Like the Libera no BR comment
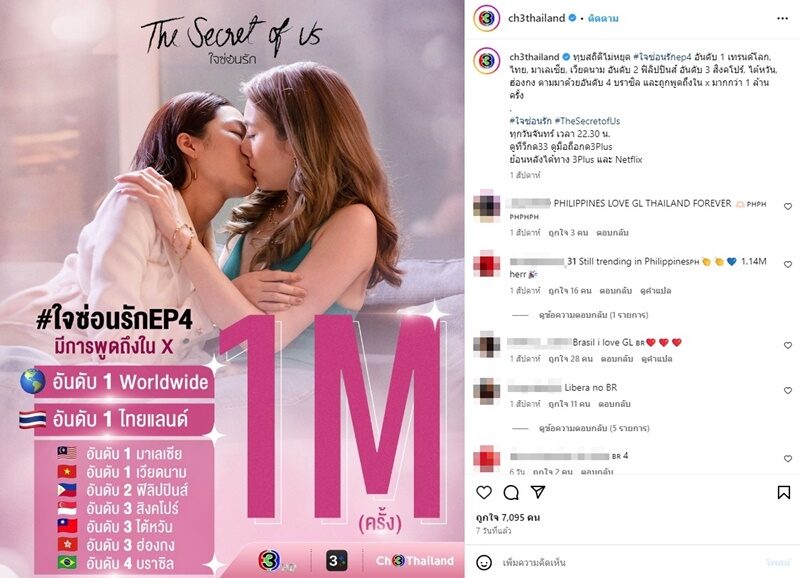Image resolution: width=800 pixels, height=578 pixels. coord(788,390)
